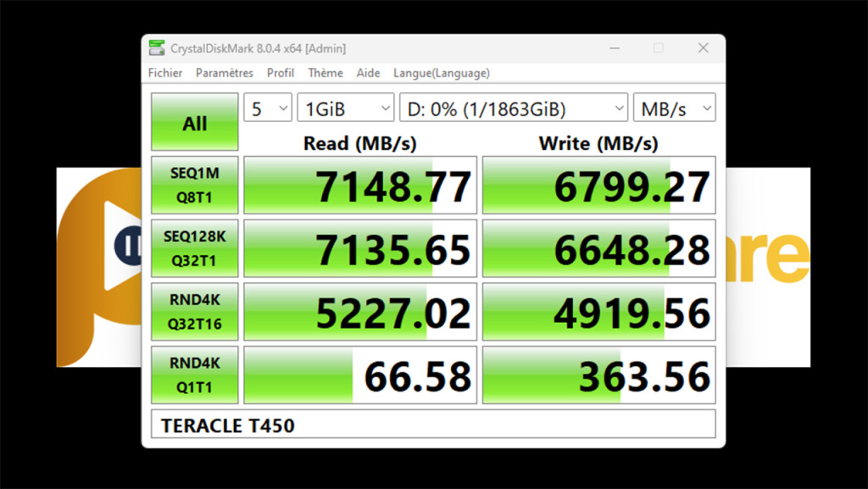The image size is (868, 489).
Task: Open the unit dropdown showing MB/s
Action: point(674,108)
